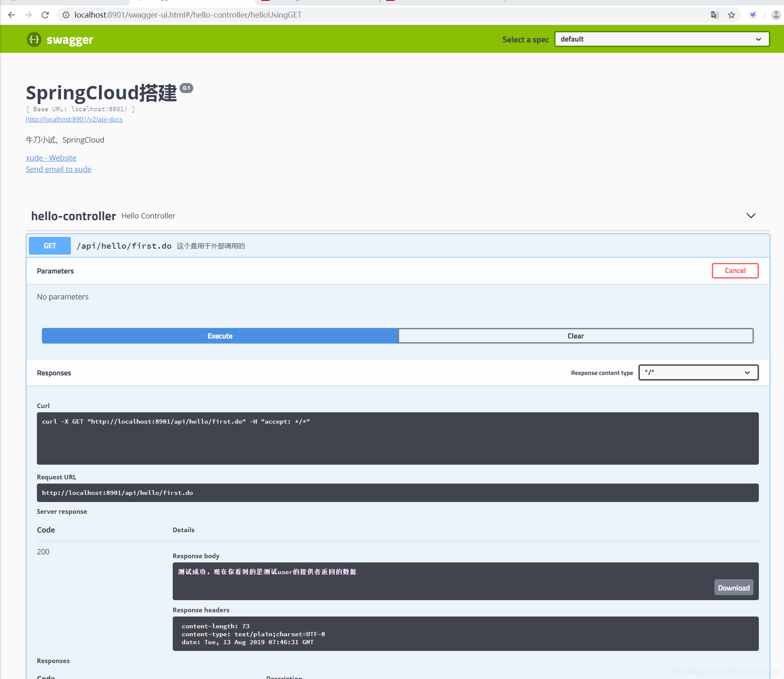Bookmark this page with the star icon

click(732, 15)
